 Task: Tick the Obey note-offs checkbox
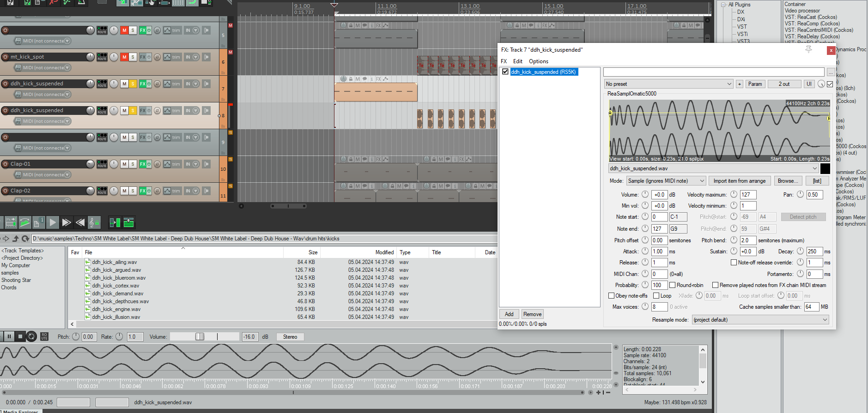(x=612, y=296)
